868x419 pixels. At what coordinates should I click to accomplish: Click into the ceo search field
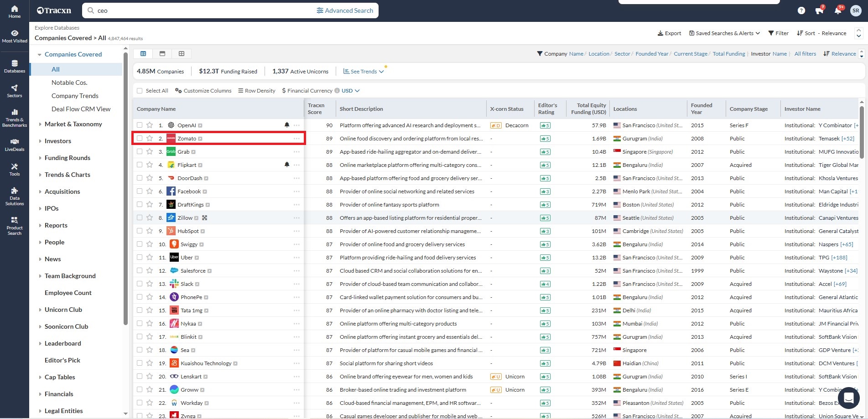pos(201,10)
